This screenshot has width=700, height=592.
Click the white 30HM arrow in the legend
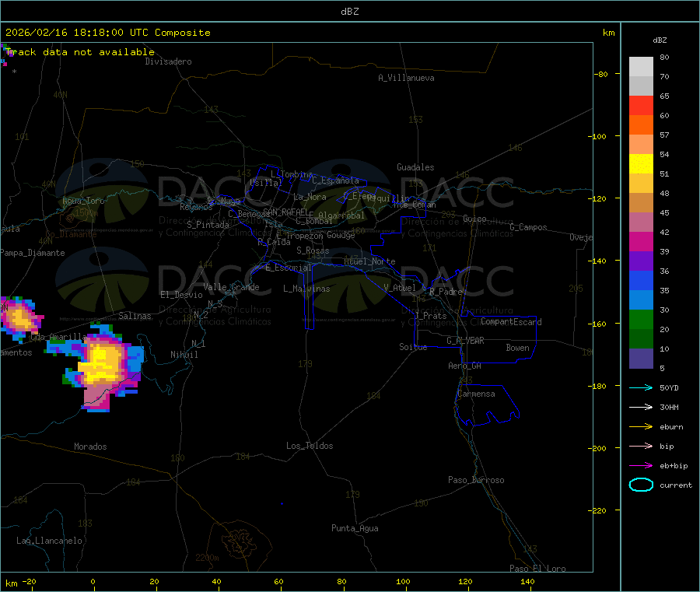click(641, 407)
